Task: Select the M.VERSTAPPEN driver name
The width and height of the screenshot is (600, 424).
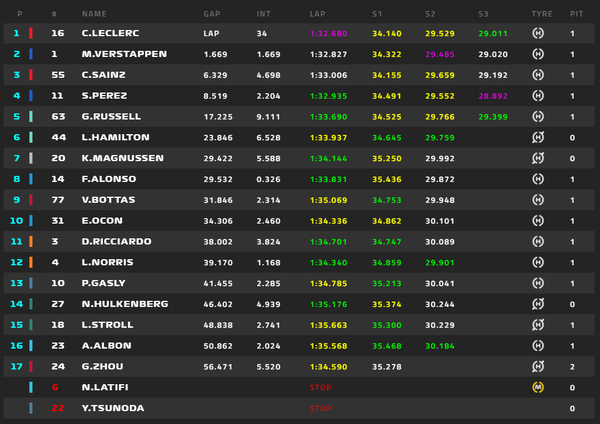Action: point(124,54)
